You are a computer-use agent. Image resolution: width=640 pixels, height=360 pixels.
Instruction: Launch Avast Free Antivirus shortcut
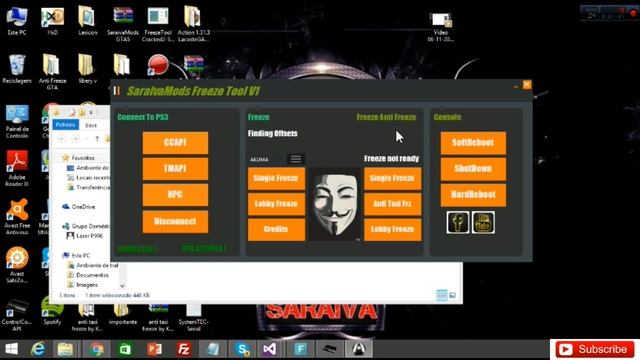click(x=17, y=216)
